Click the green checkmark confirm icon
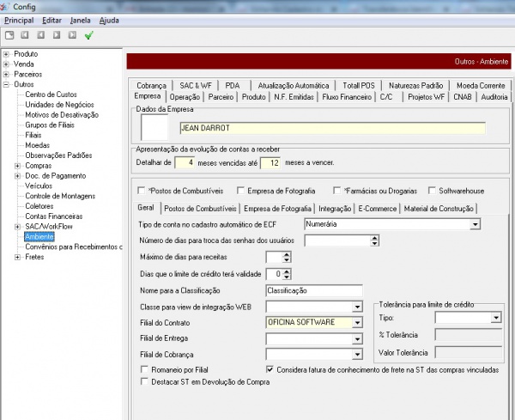Screen dimensions: 515x420 tap(88, 35)
